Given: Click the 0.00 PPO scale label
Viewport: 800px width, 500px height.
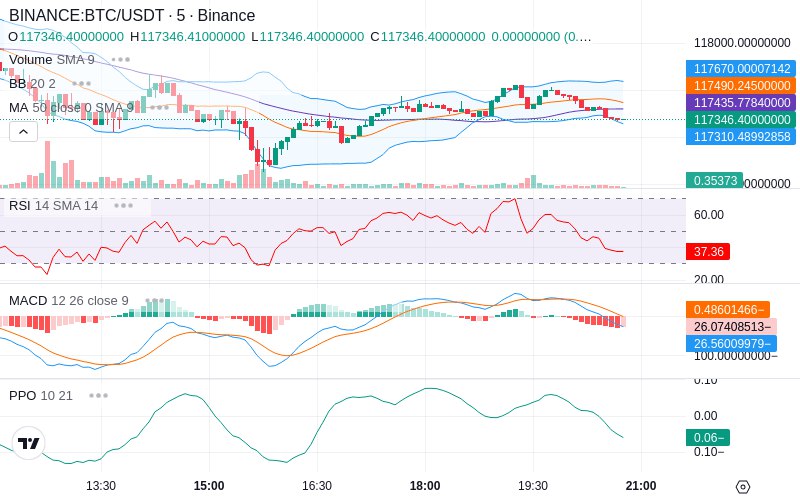Looking at the screenshot, I should [x=706, y=416].
